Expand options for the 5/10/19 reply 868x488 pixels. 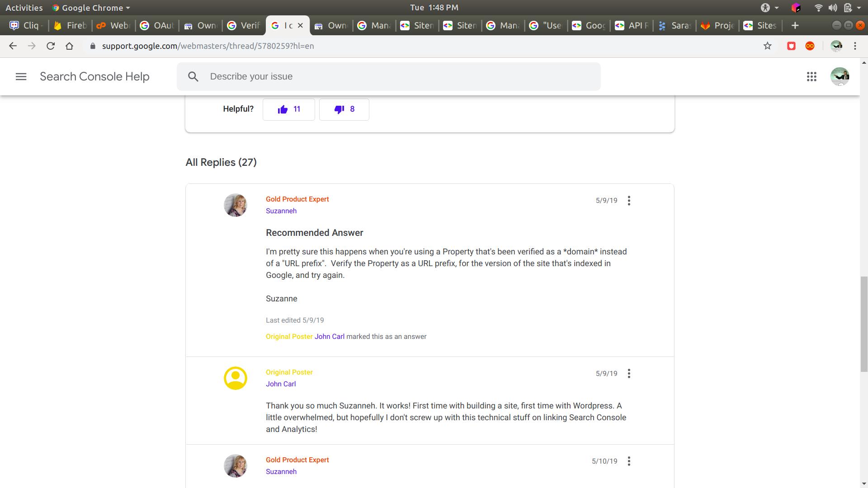point(629,461)
